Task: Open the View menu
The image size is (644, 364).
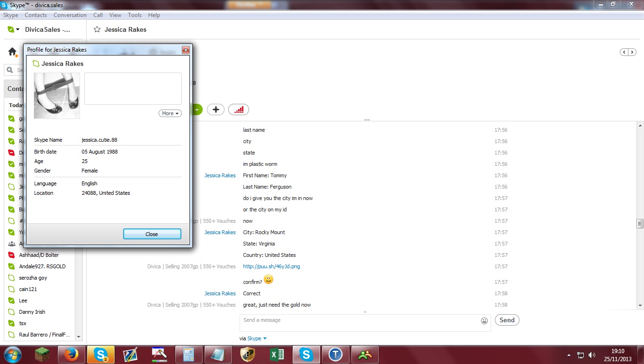Action: click(x=116, y=15)
